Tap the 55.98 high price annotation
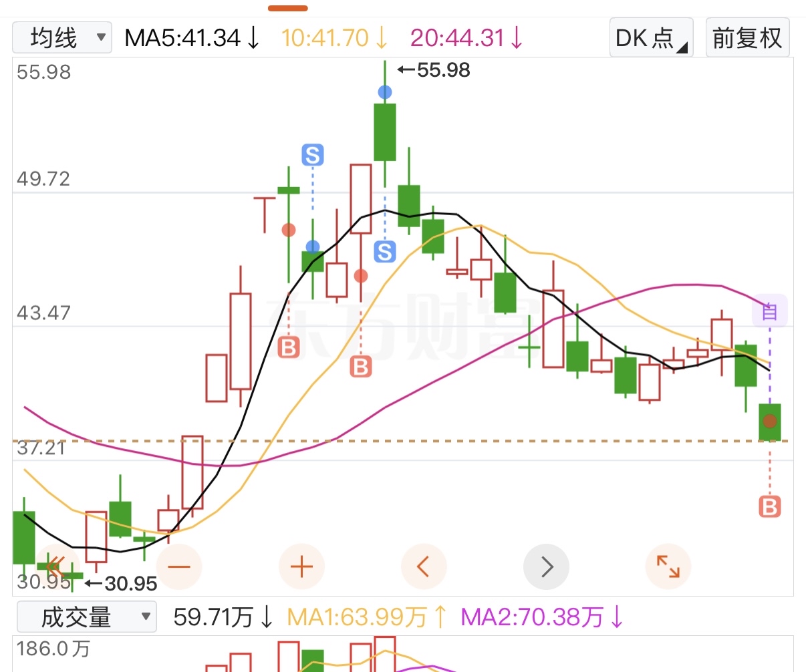 tap(434, 69)
